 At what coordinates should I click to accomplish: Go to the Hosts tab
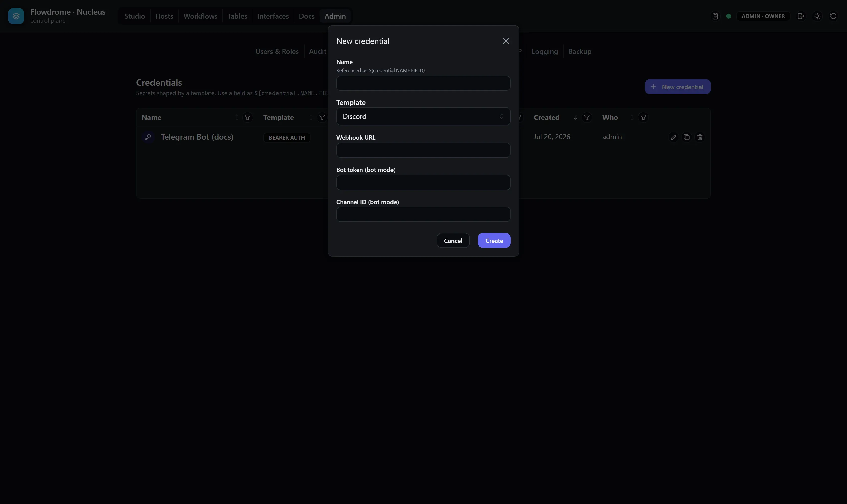(164, 16)
